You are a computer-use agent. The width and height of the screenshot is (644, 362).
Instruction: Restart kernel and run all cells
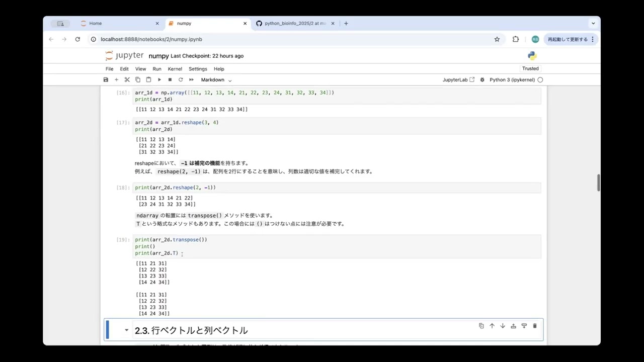(191, 80)
